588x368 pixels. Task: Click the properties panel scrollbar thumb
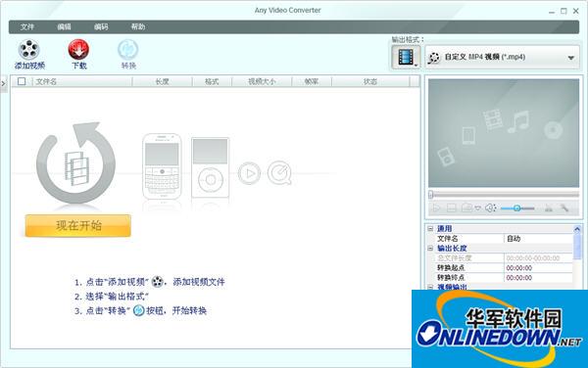click(577, 246)
